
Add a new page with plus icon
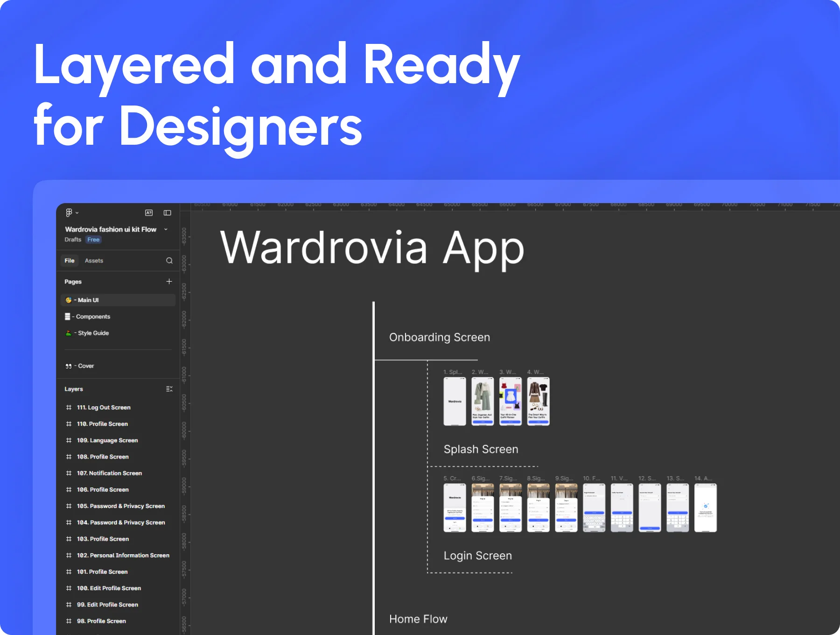(x=169, y=281)
